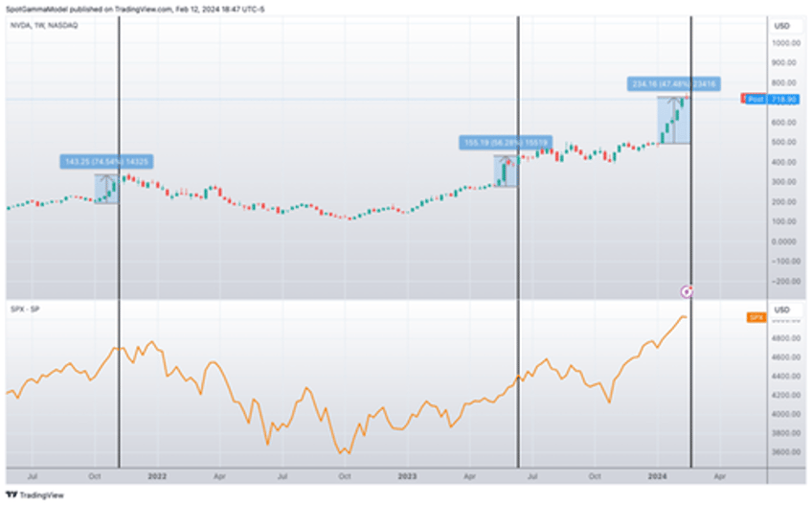Open the USD currency selector in NVDA pane

[x=782, y=26]
